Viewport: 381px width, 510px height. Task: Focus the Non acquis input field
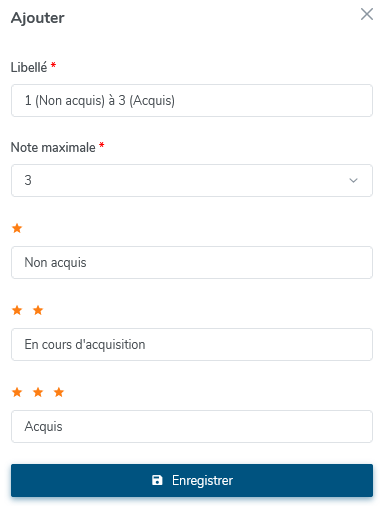coord(192,262)
